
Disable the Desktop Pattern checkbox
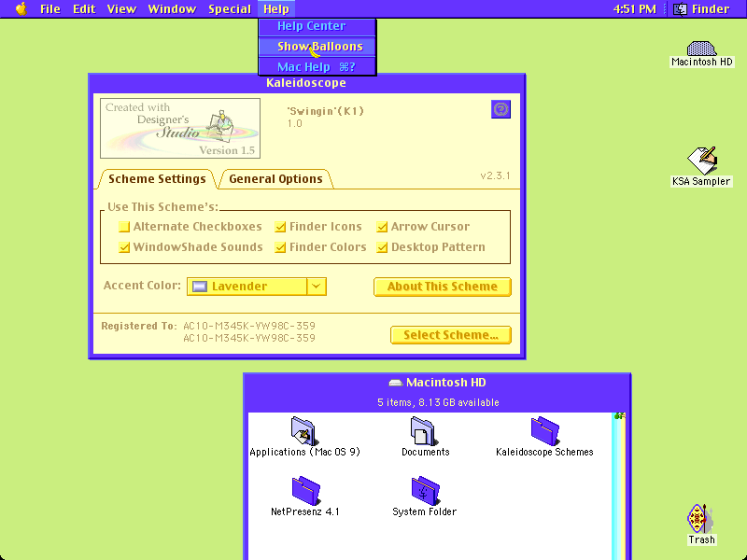pyautogui.click(x=382, y=247)
